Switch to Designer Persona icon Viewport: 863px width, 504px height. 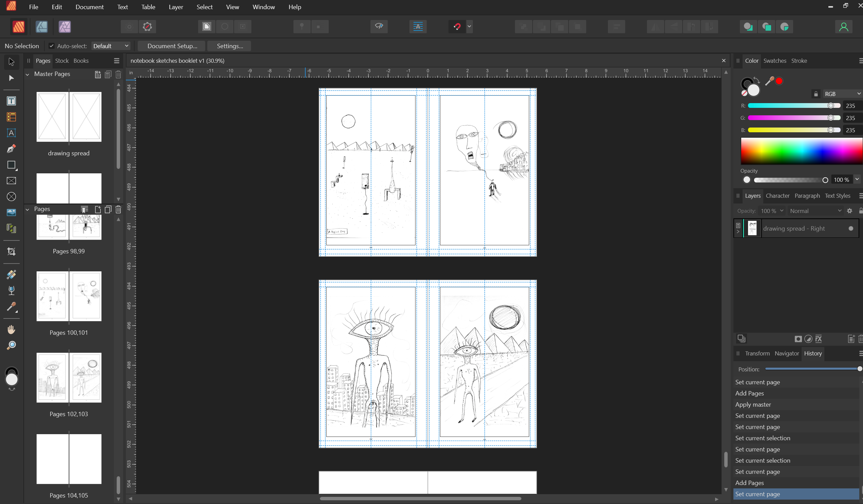point(41,27)
